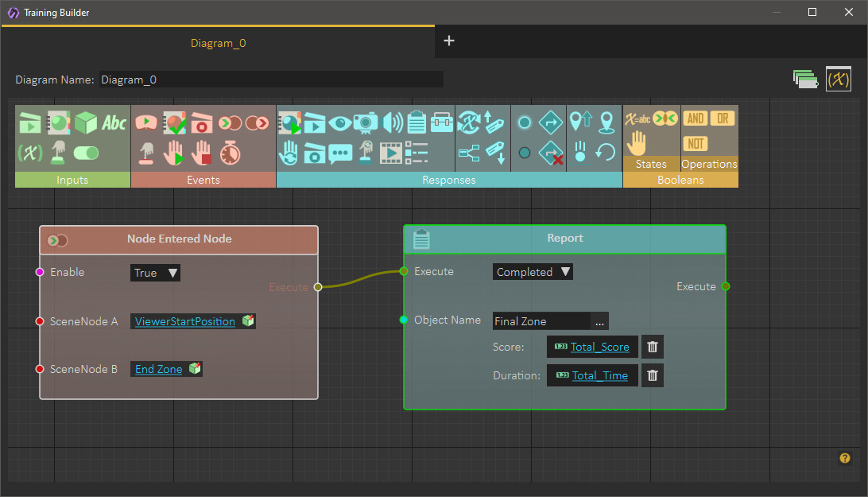
Task: Open the stacked layers icon top right
Action: coord(805,80)
